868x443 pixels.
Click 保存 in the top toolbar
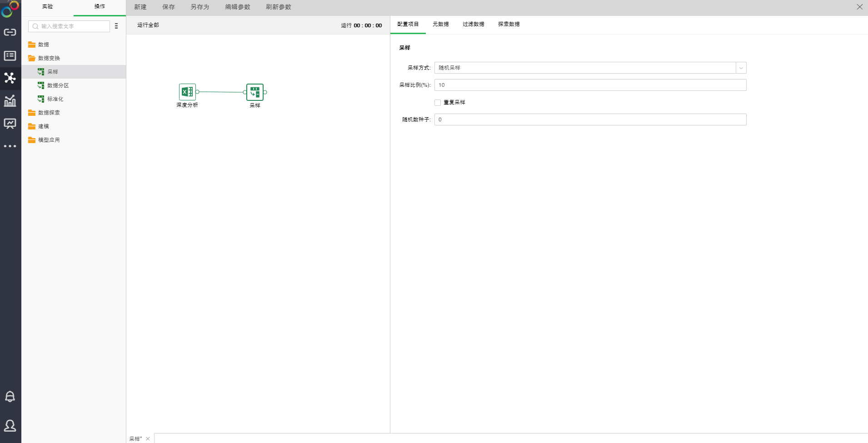click(169, 7)
